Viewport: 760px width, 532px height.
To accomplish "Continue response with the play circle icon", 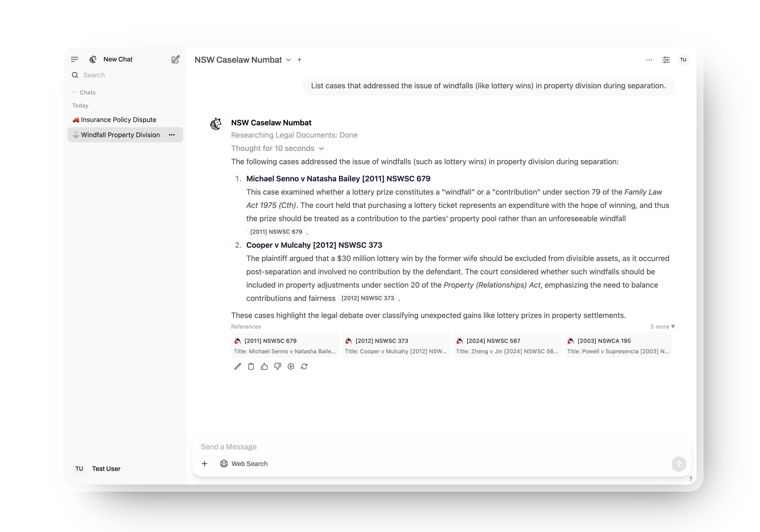I will tap(291, 366).
